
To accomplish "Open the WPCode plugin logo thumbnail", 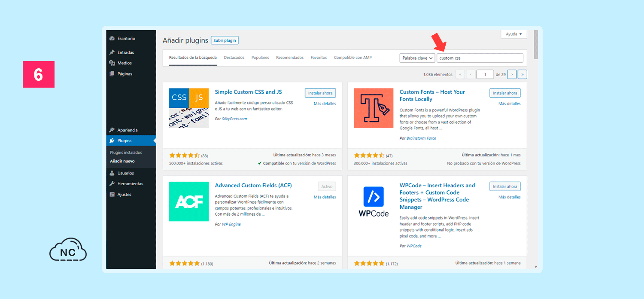I will pyautogui.click(x=374, y=201).
